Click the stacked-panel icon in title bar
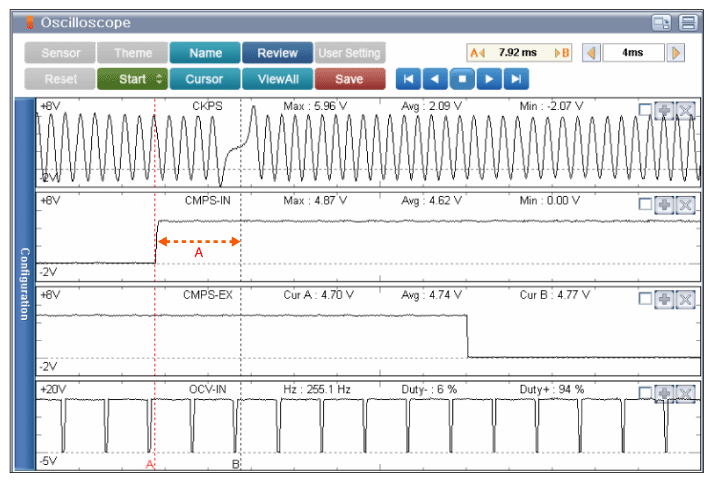This screenshot has width=713, height=482. (x=688, y=23)
